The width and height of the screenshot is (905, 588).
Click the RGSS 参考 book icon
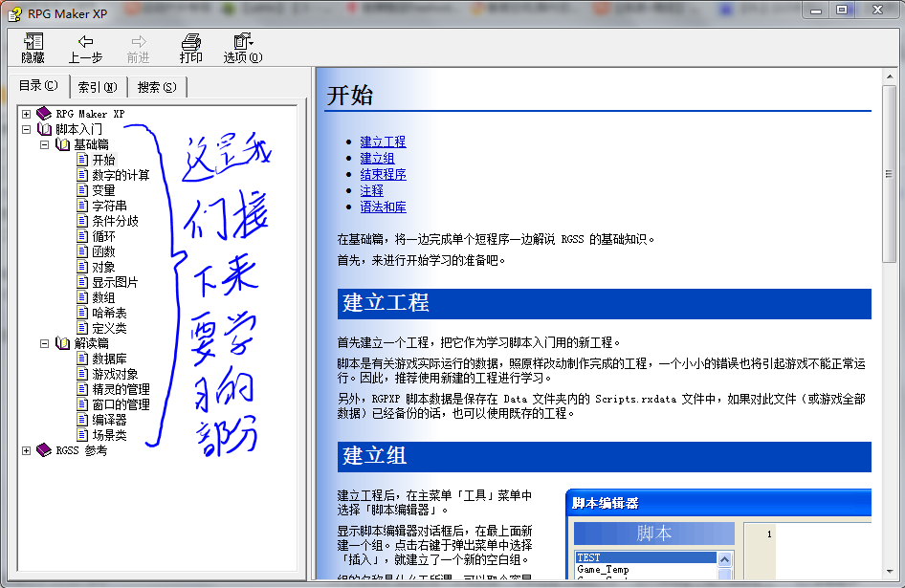click(x=44, y=450)
